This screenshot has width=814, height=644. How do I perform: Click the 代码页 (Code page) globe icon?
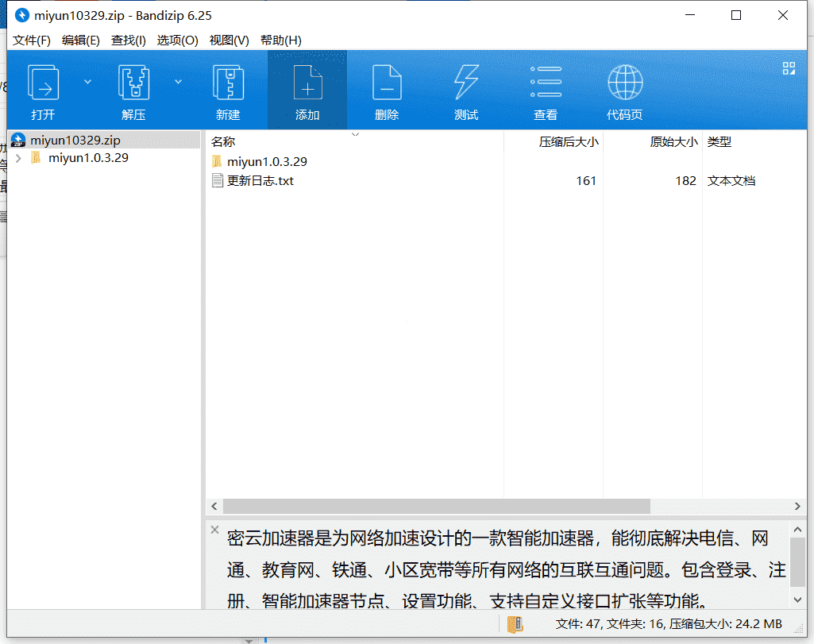click(625, 82)
